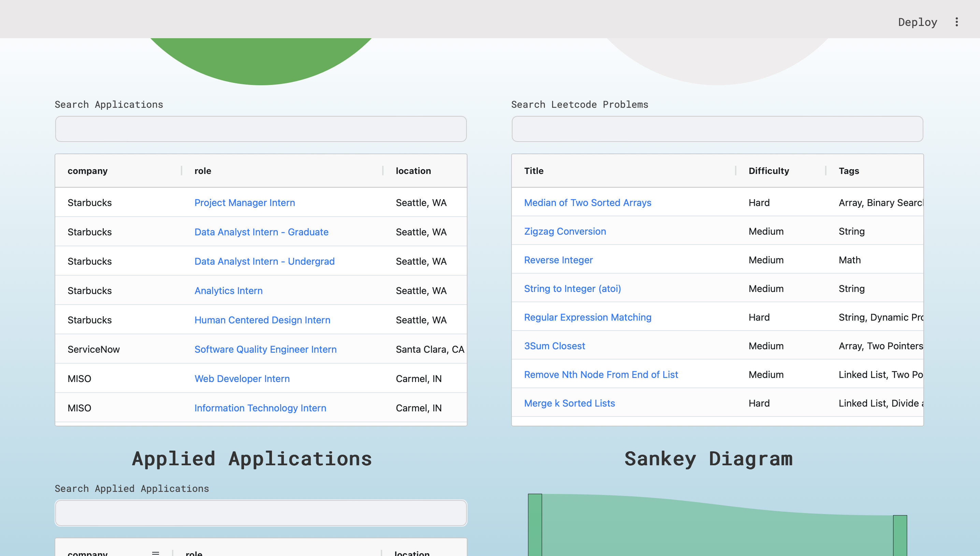Click the Tags column header

click(849, 171)
